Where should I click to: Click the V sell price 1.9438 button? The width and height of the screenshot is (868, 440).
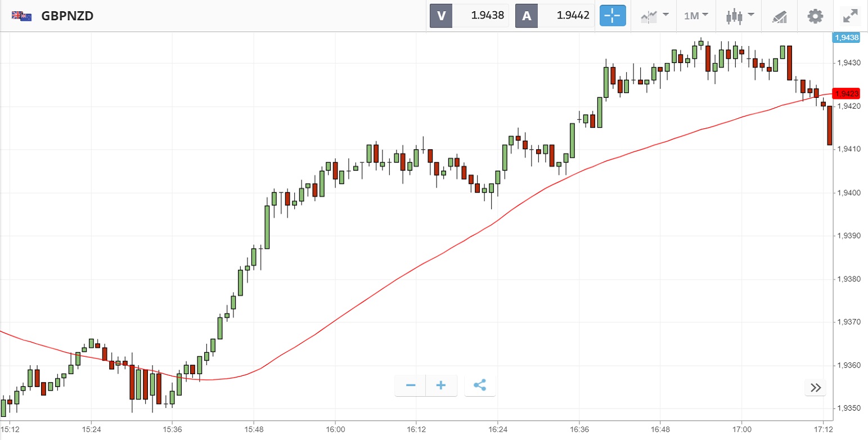click(x=469, y=16)
